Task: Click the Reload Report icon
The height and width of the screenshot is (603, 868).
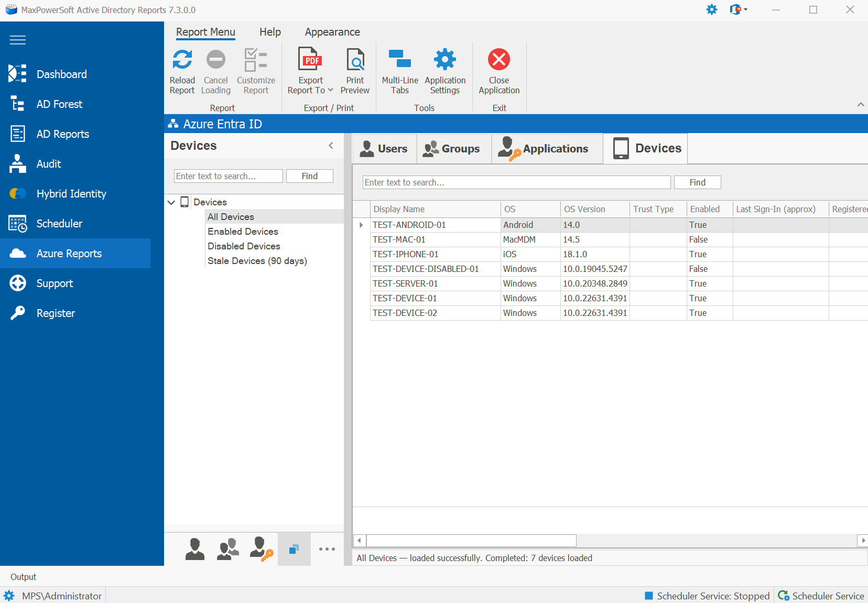Action: tap(182, 60)
